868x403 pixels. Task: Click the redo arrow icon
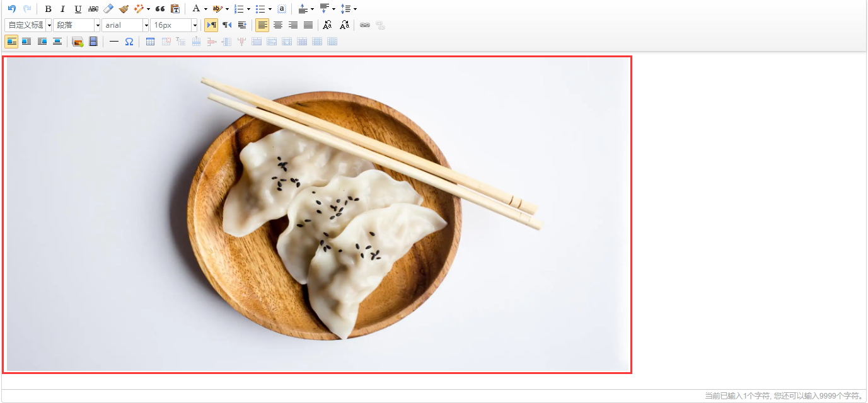[27, 9]
